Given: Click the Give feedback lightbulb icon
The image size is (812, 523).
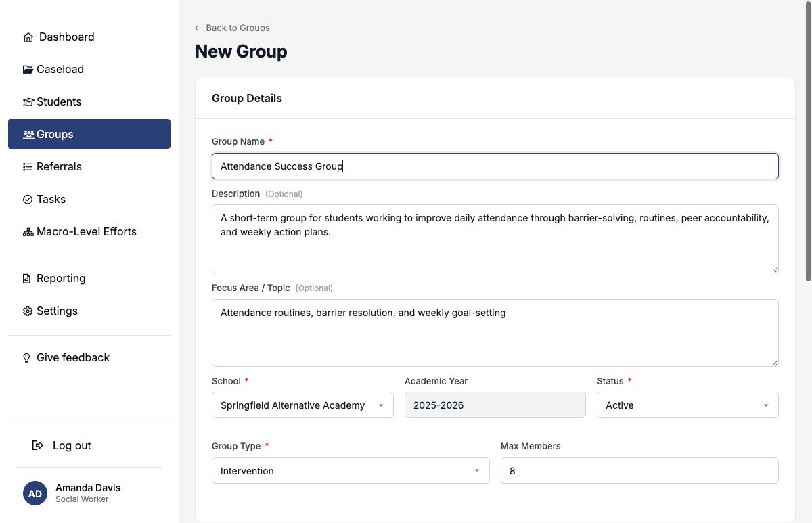Looking at the screenshot, I should [x=27, y=357].
